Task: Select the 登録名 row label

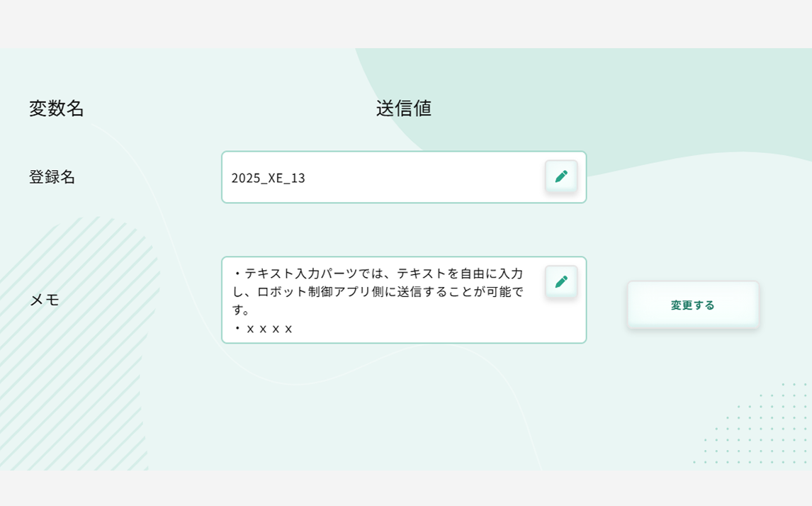Action: (x=52, y=177)
